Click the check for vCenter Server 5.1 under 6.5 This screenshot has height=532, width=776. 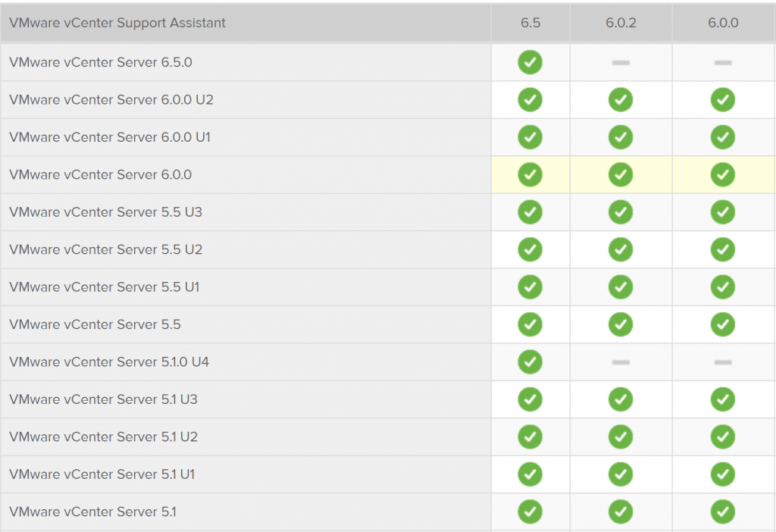tap(530, 512)
